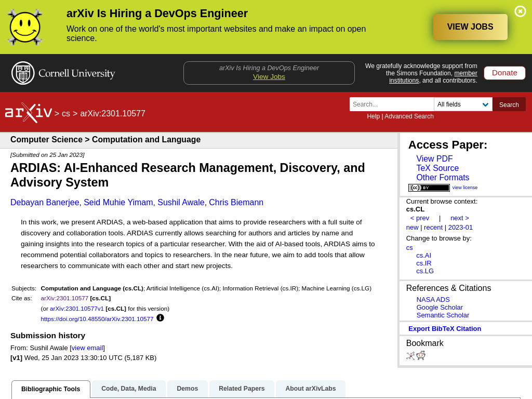
Task: Bookmark paper on BibSonomy icon
Action: tap(410, 356)
